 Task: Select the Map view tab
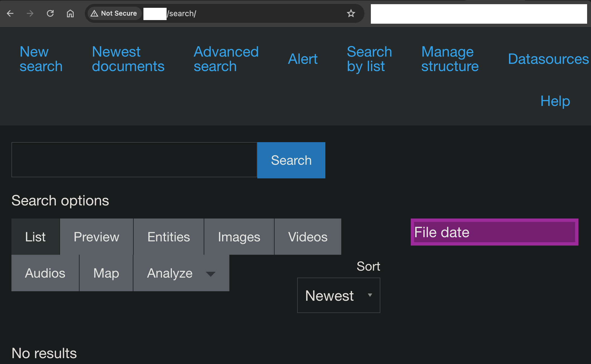(x=106, y=273)
